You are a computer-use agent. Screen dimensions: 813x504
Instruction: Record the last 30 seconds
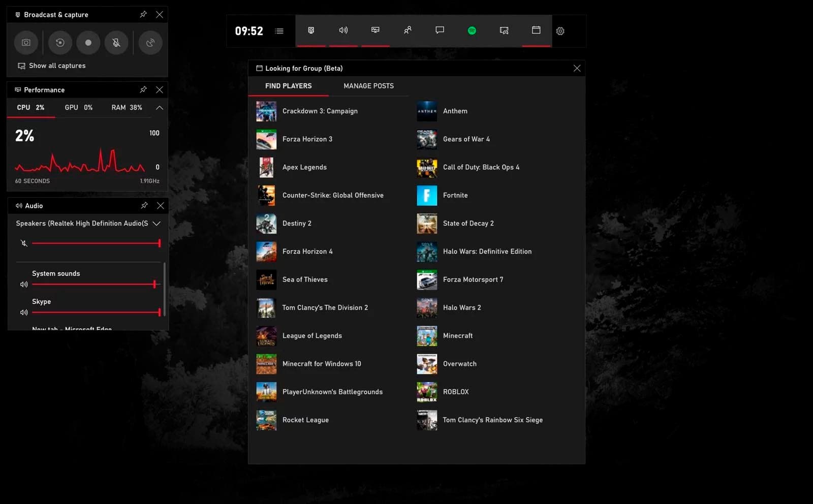(60, 43)
